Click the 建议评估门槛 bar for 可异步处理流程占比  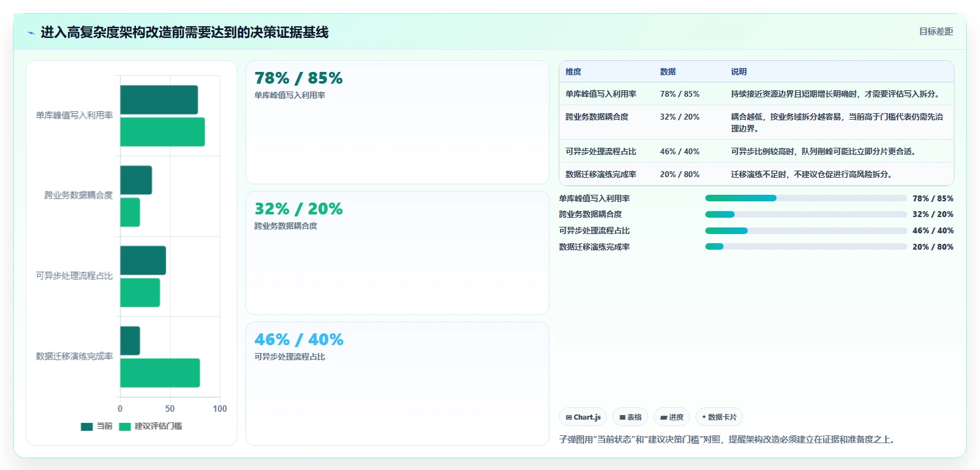click(140, 292)
